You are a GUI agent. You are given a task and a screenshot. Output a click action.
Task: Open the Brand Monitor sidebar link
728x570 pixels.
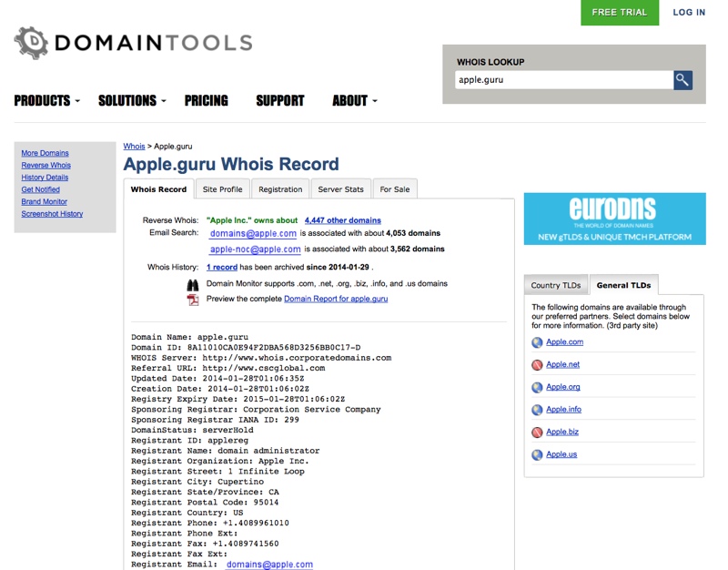(x=44, y=201)
